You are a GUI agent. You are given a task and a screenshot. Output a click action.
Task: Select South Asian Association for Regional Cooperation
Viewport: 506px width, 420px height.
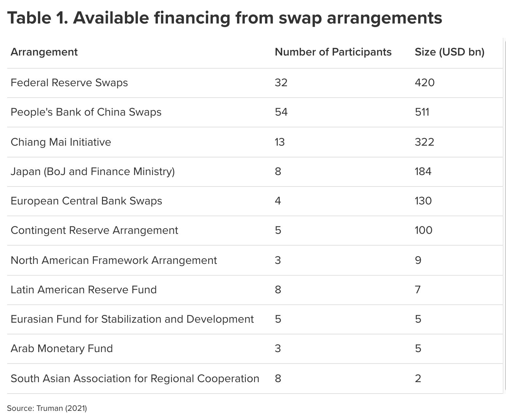click(135, 379)
